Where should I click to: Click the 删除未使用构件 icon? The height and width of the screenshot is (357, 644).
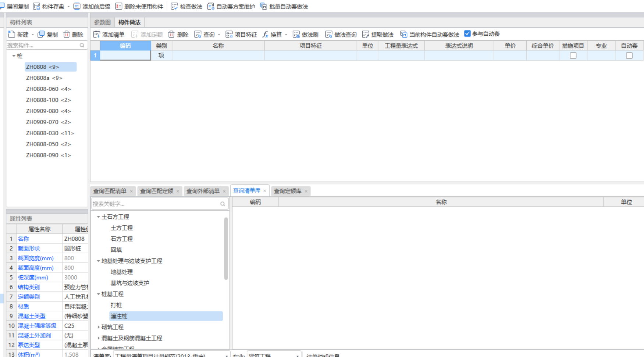click(119, 6)
